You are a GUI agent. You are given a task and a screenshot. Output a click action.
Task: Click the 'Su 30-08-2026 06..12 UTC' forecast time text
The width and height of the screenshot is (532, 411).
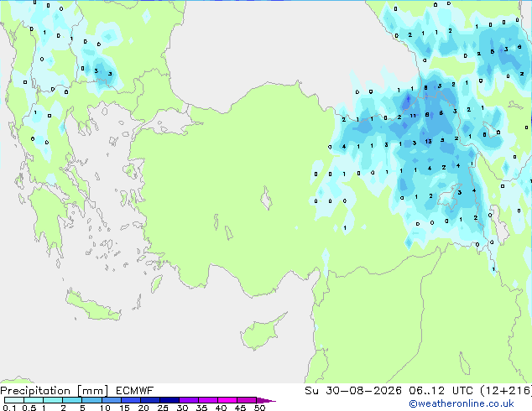tap(389, 391)
